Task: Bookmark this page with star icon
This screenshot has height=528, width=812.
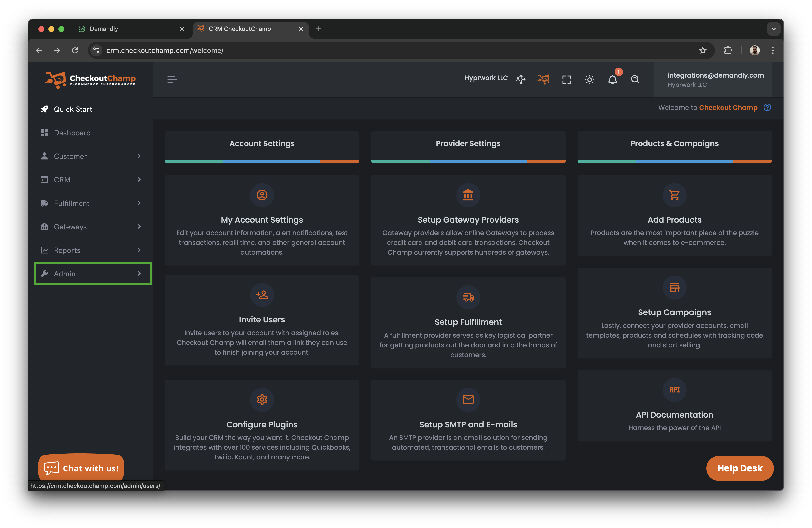Action: pos(703,50)
